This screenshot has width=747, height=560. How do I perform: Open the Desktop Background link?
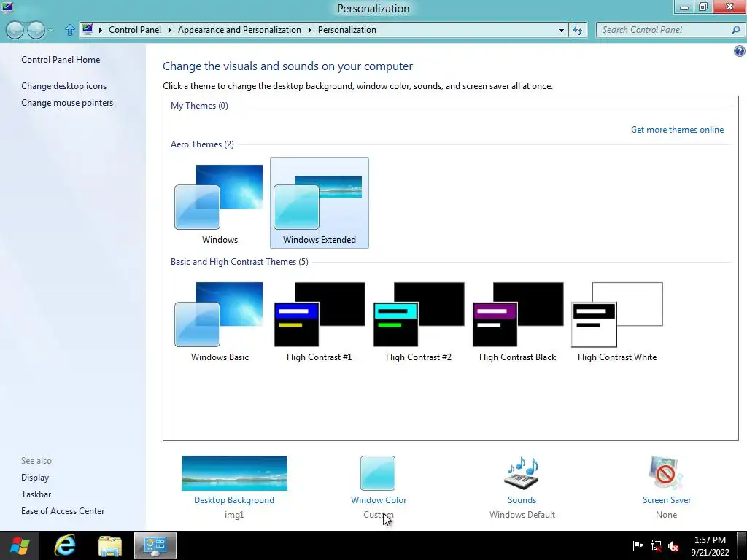pos(234,500)
